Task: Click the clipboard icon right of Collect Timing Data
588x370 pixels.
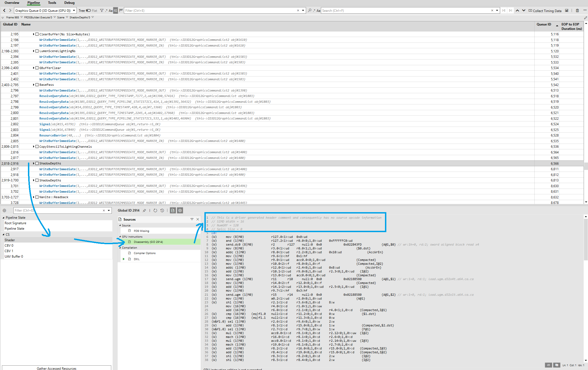Action: (x=577, y=11)
